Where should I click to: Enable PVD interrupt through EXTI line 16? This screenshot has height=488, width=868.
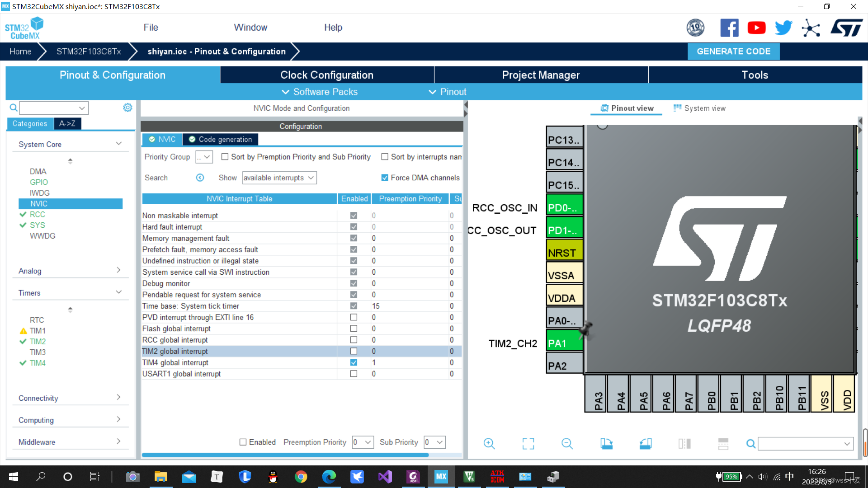pos(354,317)
